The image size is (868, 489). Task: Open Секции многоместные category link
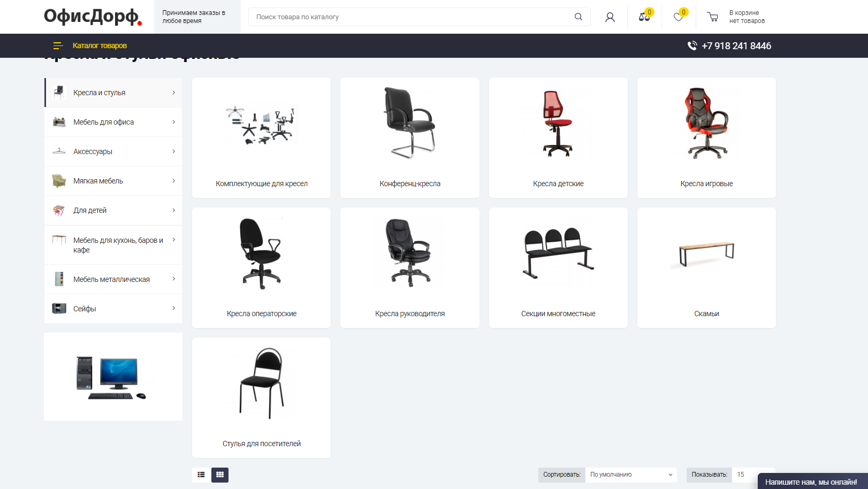click(x=558, y=314)
